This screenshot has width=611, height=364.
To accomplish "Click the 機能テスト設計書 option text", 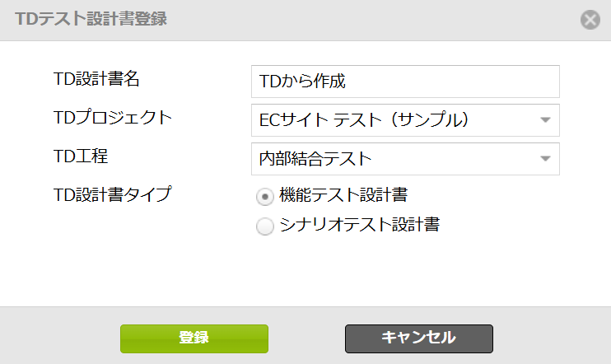I will [x=343, y=195].
